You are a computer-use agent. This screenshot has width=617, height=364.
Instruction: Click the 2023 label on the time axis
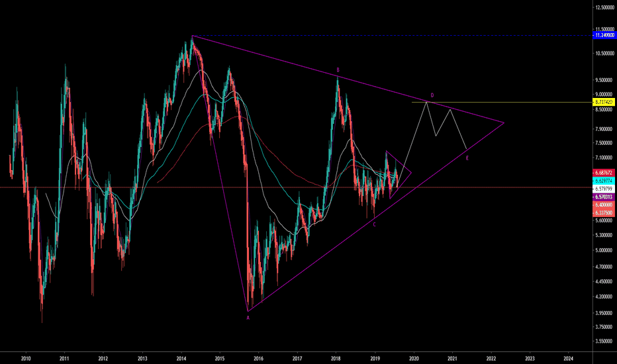tap(530, 359)
